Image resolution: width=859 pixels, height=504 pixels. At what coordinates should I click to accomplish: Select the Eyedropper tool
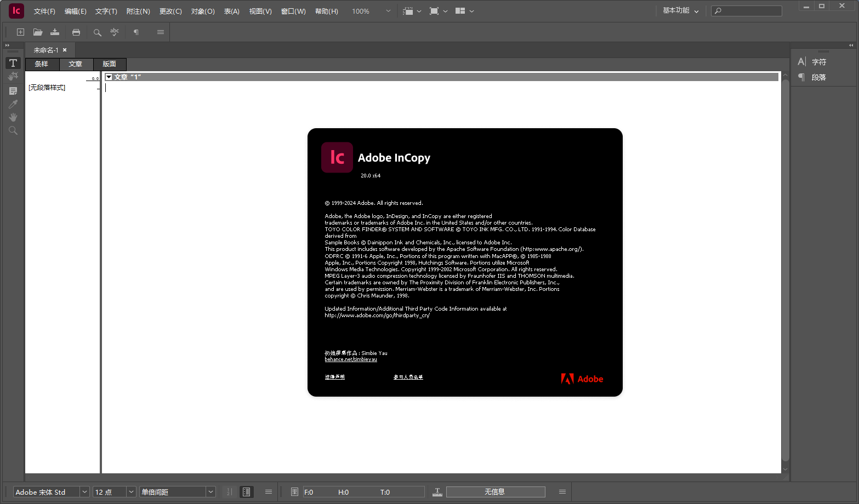13,104
